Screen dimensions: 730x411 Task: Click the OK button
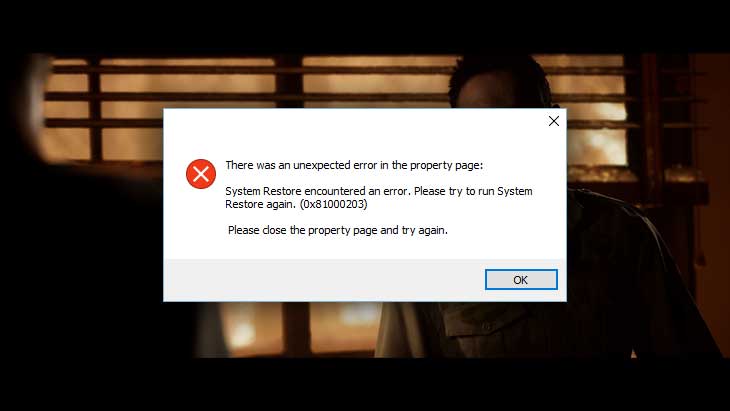click(521, 280)
